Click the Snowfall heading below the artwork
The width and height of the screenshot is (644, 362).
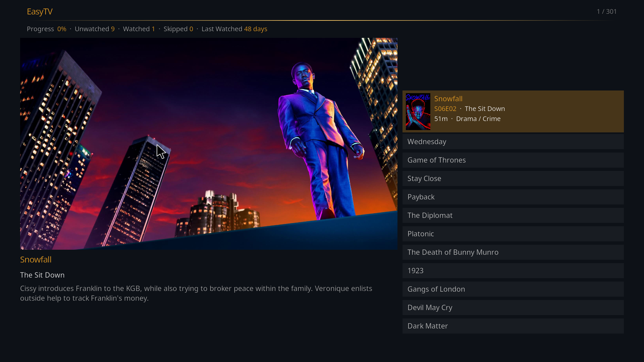pos(36,260)
